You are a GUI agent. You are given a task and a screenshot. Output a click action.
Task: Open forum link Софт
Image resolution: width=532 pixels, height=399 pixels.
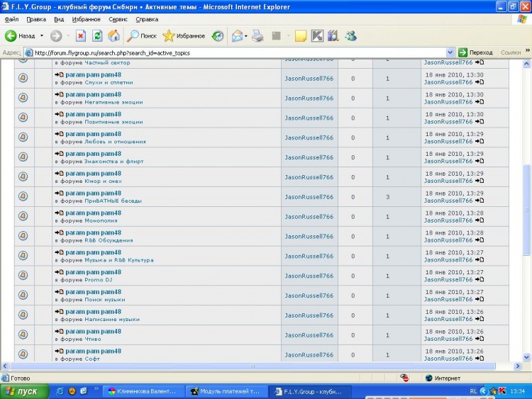(92, 359)
